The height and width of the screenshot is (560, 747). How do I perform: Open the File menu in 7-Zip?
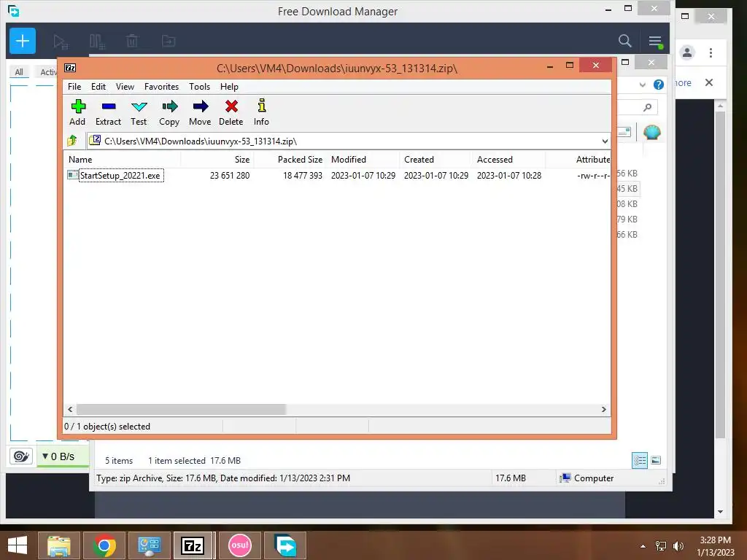coord(74,87)
